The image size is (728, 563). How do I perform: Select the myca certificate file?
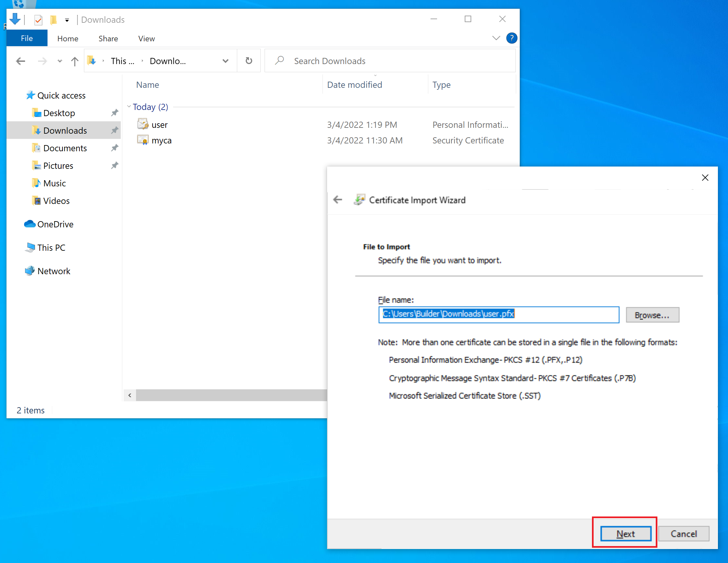pyautogui.click(x=161, y=140)
